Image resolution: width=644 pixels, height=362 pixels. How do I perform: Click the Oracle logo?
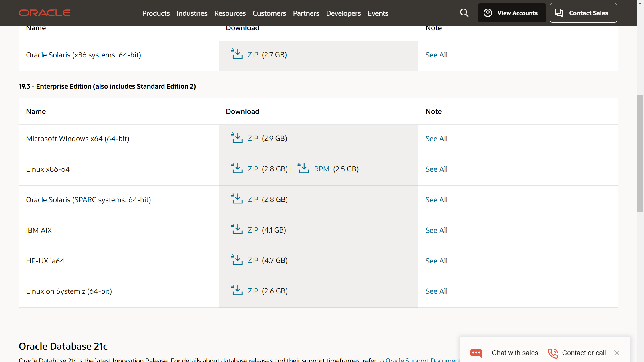tap(45, 13)
